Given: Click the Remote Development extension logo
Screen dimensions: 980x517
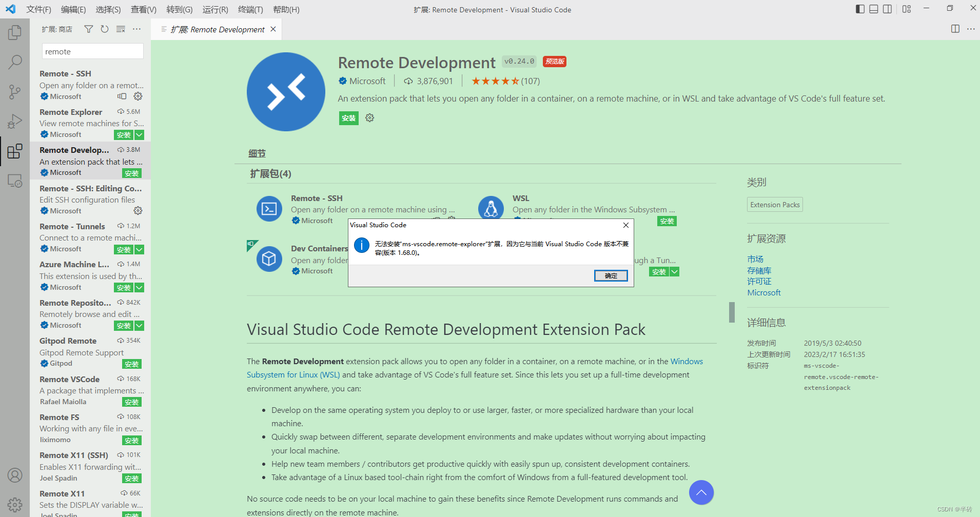Looking at the screenshot, I should tap(286, 92).
